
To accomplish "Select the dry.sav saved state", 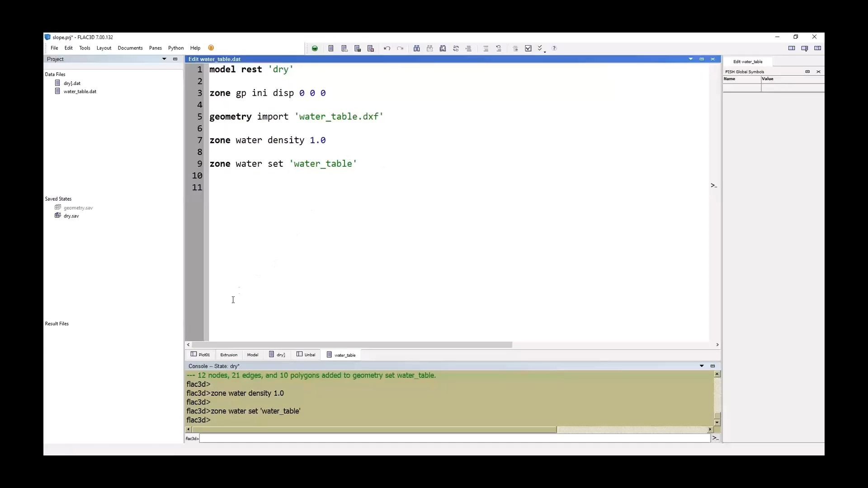I will coord(71,216).
